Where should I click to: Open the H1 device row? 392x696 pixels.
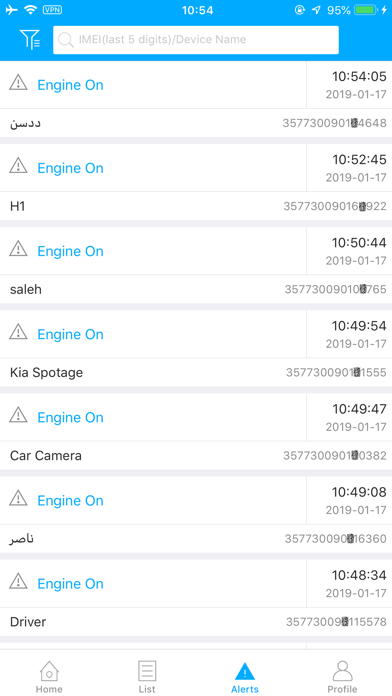click(x=196, y=206)
